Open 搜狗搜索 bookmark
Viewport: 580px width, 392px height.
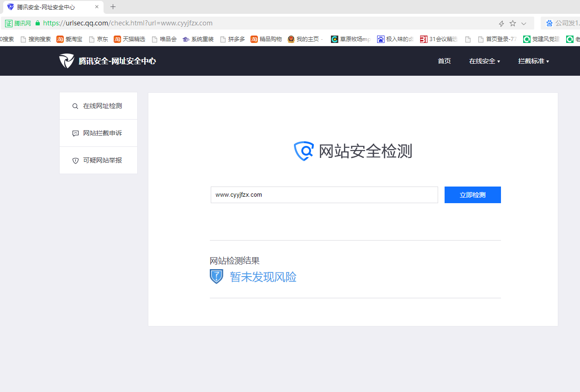(36, 39)
